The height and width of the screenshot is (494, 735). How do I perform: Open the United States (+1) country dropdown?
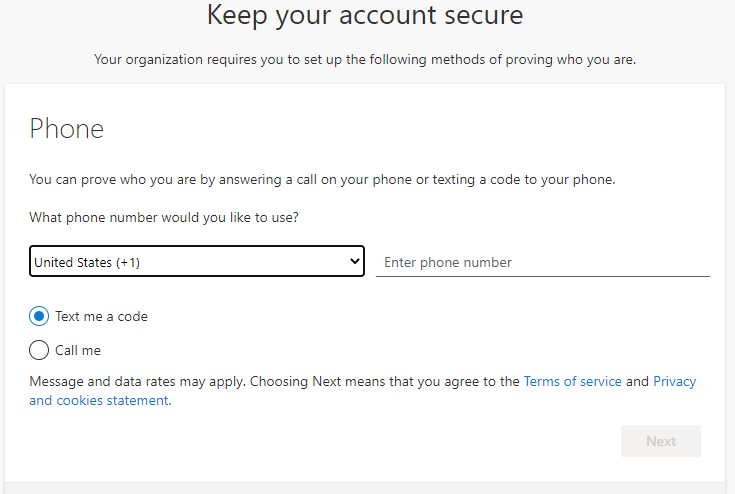coord(196,262)
